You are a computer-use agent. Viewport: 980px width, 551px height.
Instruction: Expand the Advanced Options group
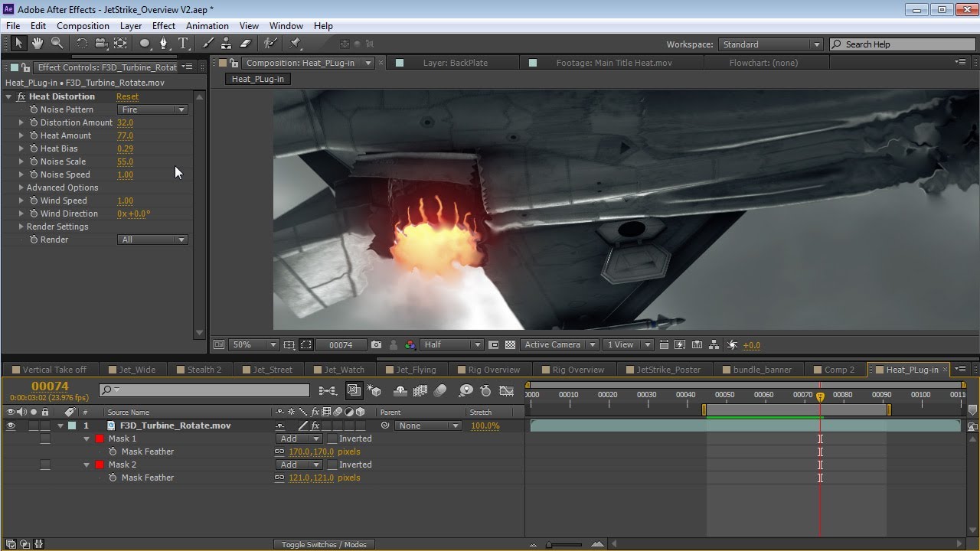(21, 187)
